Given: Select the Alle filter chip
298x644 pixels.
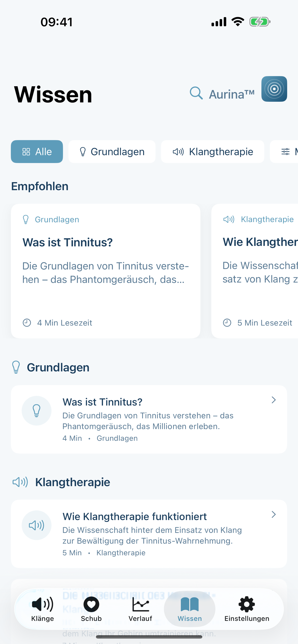Looking at the screenshot, I should click(37, 152).
